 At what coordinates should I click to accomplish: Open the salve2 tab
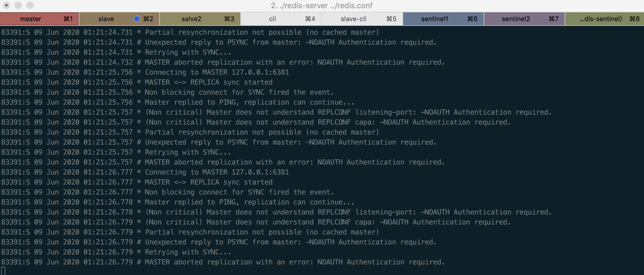200,19
